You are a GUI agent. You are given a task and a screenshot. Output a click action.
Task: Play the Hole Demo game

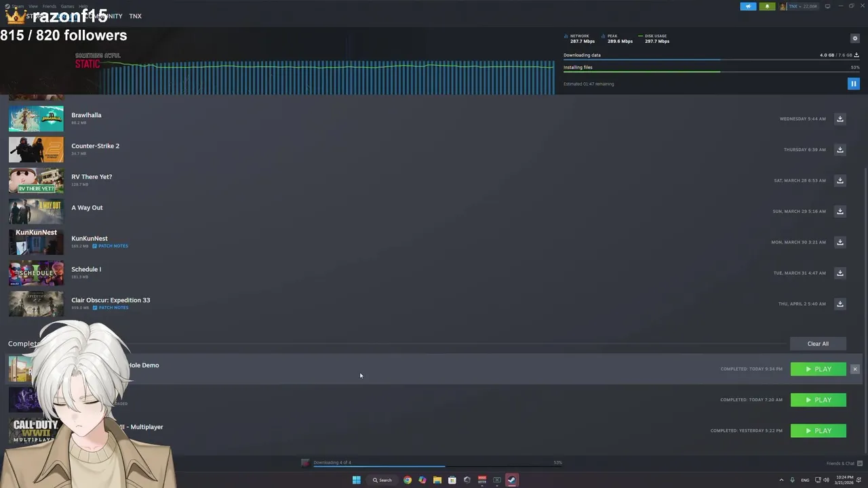pyautogui.click(x=818, y=369)
